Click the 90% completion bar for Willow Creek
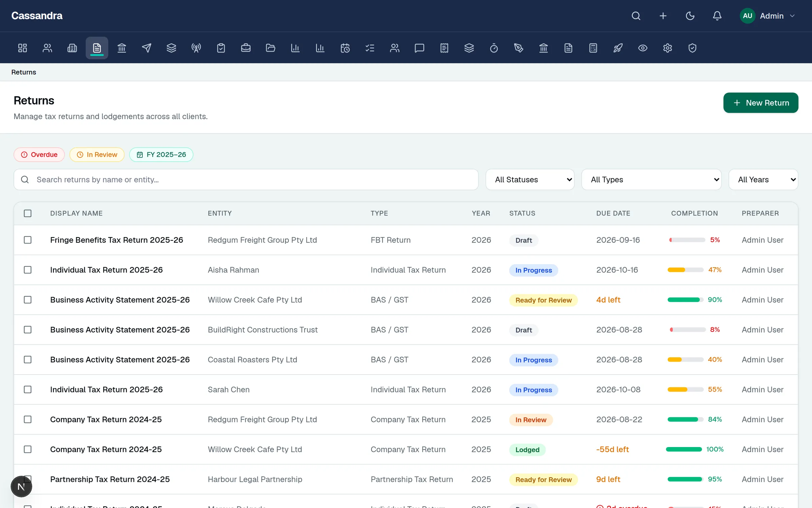 pos(685,300)
